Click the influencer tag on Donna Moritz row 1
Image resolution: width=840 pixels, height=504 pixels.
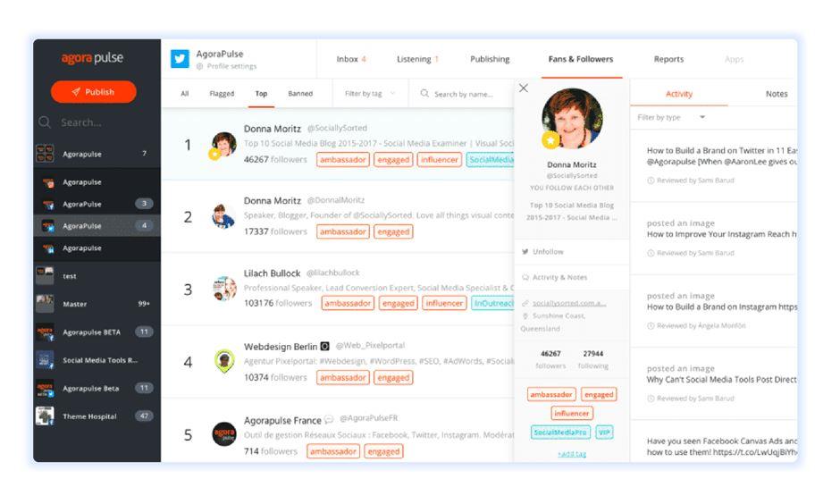440,160
